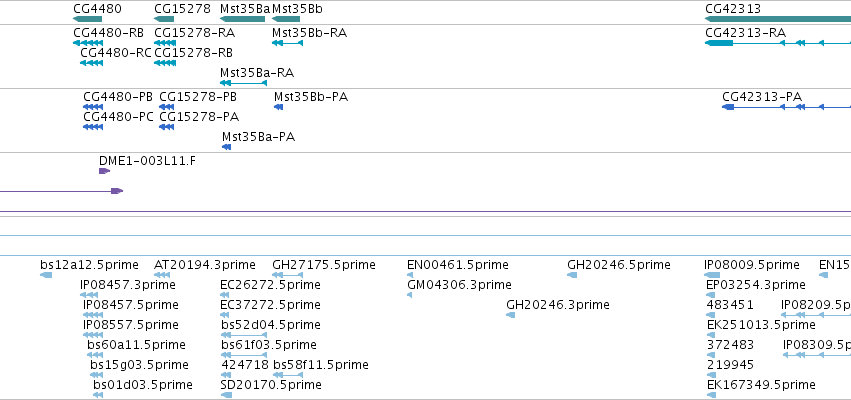Select the EN00461.5prime EST marker
Image resolution: width=851 pixels, height=400 pixels.
pyautogui.click(x=410, y=275)
